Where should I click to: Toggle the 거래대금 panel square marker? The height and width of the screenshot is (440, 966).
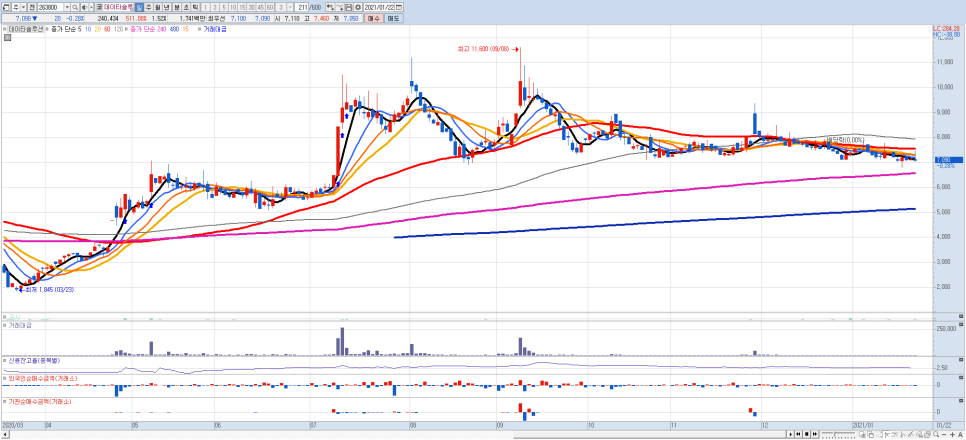5,325
